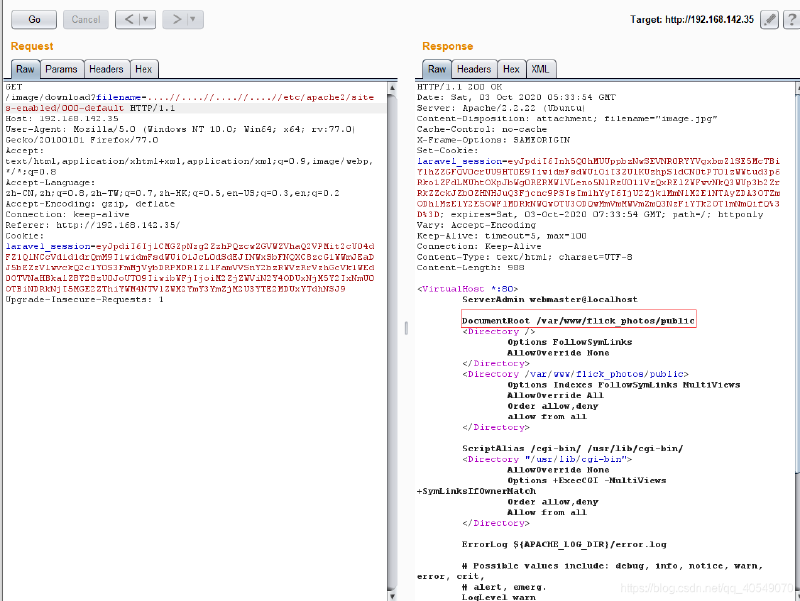
Task: Click the laravel_session cookie name in request
Action: point(48,246)
